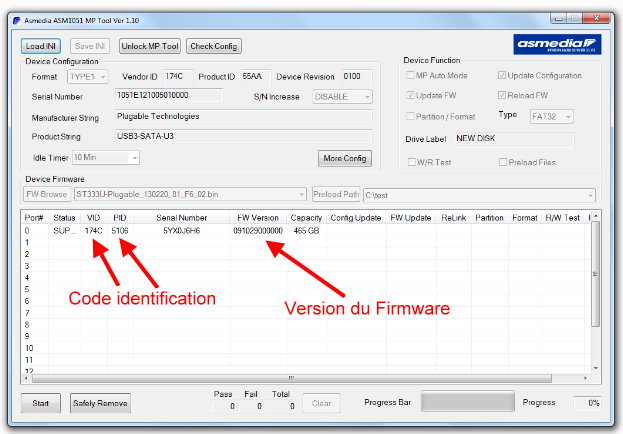Click the title bar application icon
The width and height of the screenshot is (623, 434).
17,21
